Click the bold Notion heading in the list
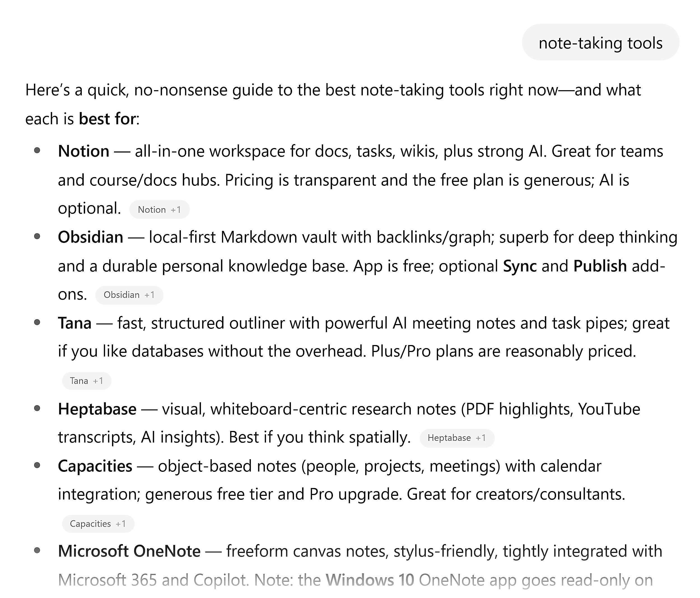 (x=83, y=151)
